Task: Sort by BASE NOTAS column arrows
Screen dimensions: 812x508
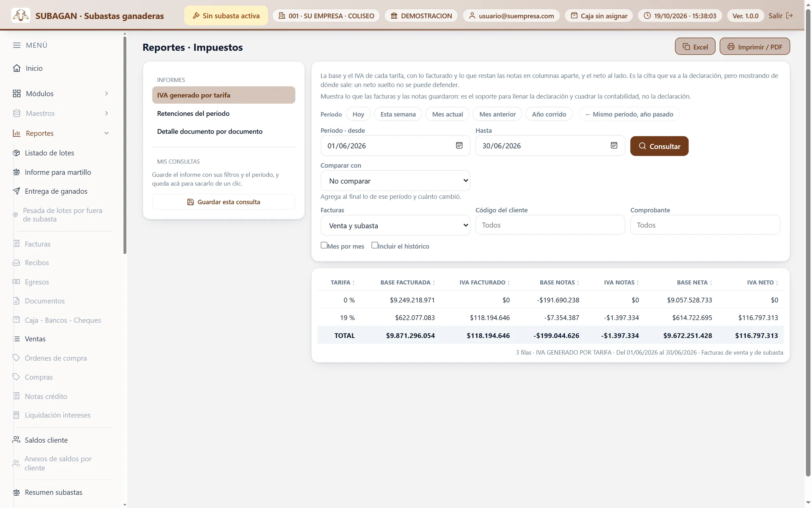Action: [578, 282]
